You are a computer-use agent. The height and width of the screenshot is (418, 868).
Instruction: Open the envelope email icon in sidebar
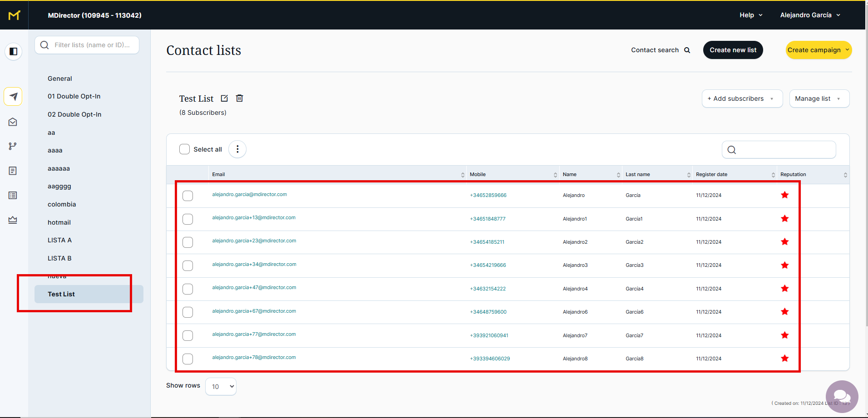click(x=13, y=122)
